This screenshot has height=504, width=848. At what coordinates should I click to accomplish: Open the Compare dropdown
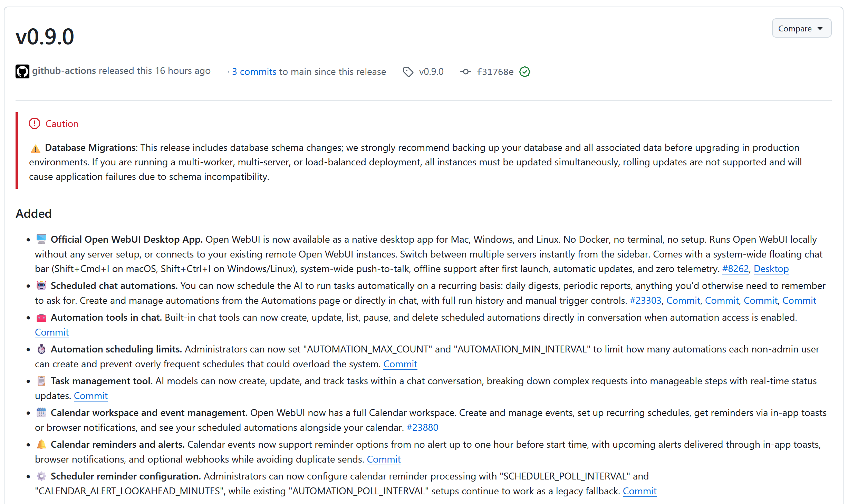(x=795, y=29)
